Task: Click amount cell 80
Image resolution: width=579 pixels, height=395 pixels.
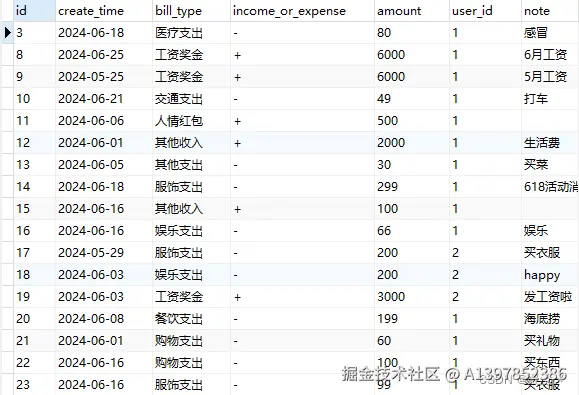Action: 412,33
